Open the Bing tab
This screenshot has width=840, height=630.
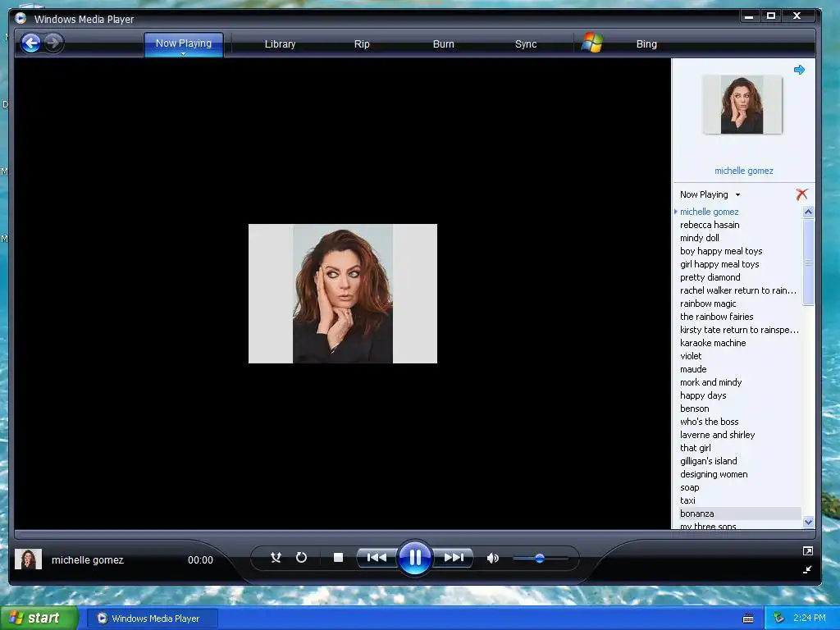646,44
